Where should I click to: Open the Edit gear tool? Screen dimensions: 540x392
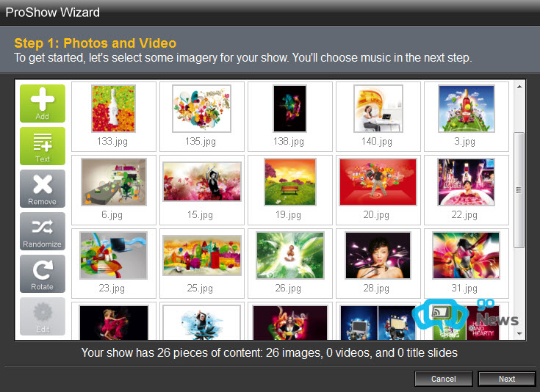[x=43, y=316]
